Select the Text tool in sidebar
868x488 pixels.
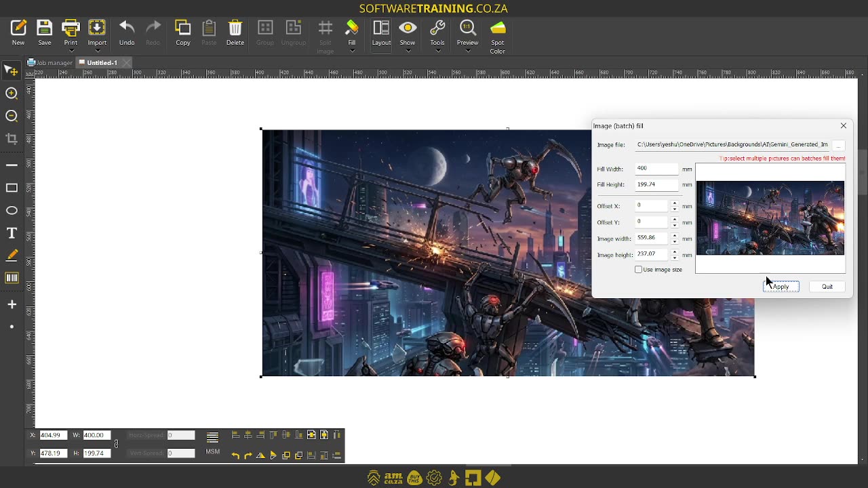click(12, 233)
